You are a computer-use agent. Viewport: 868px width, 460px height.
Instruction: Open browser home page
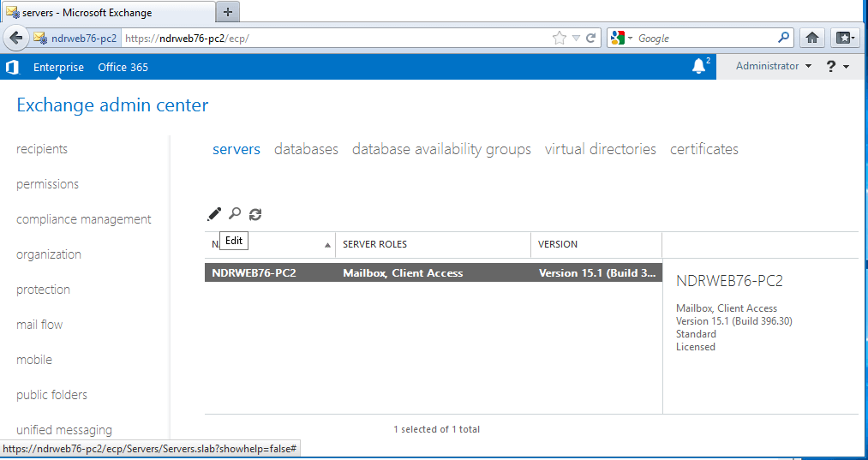pos(812,39)
